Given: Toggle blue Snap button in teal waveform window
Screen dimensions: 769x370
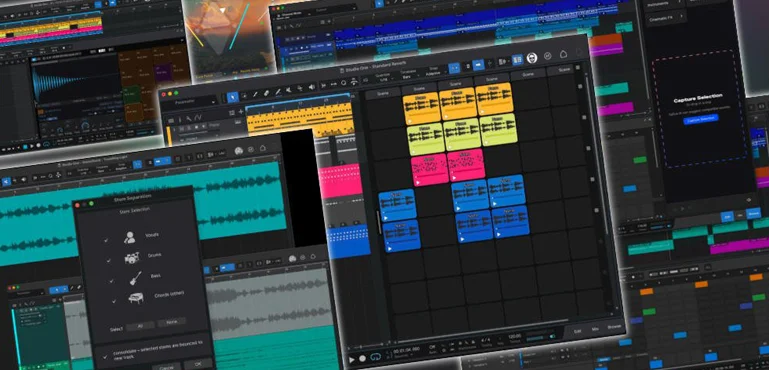Looking at the screenshot, I should [x=138, y=164].
